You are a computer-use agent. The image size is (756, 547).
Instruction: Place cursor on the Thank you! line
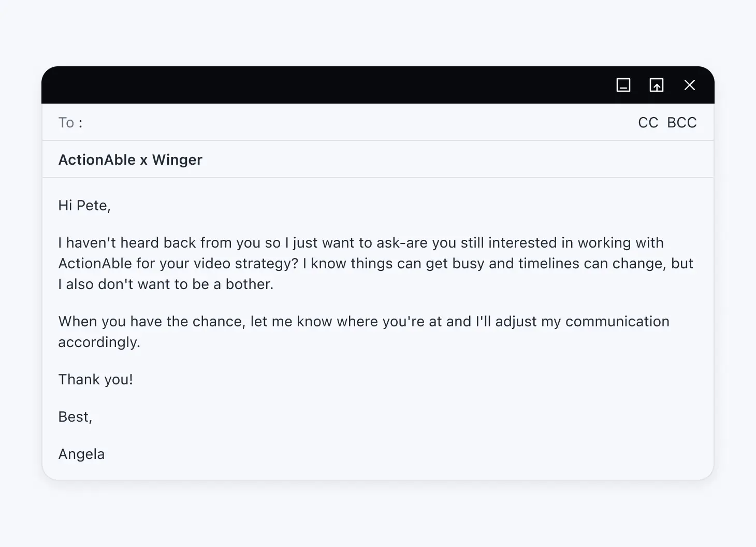96,380
